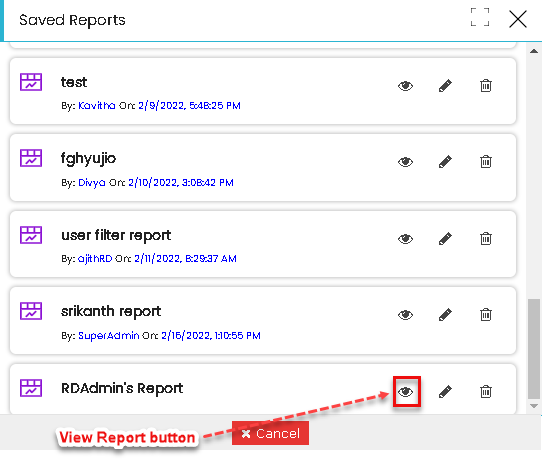Select the 'srikanth report' title

tap(111, 312)
